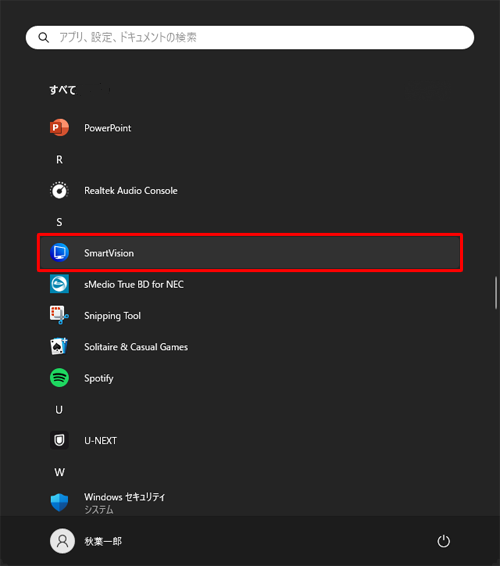Click the power button icon
Viewport: 500px width, 566px height.
pyautogui.click(x=443, y=541)
